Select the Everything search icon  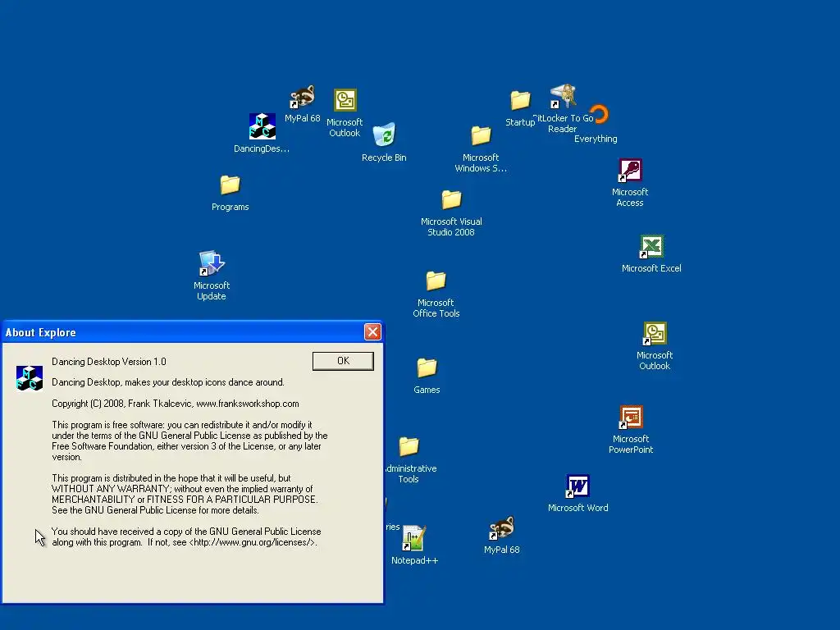coord(598,114)
